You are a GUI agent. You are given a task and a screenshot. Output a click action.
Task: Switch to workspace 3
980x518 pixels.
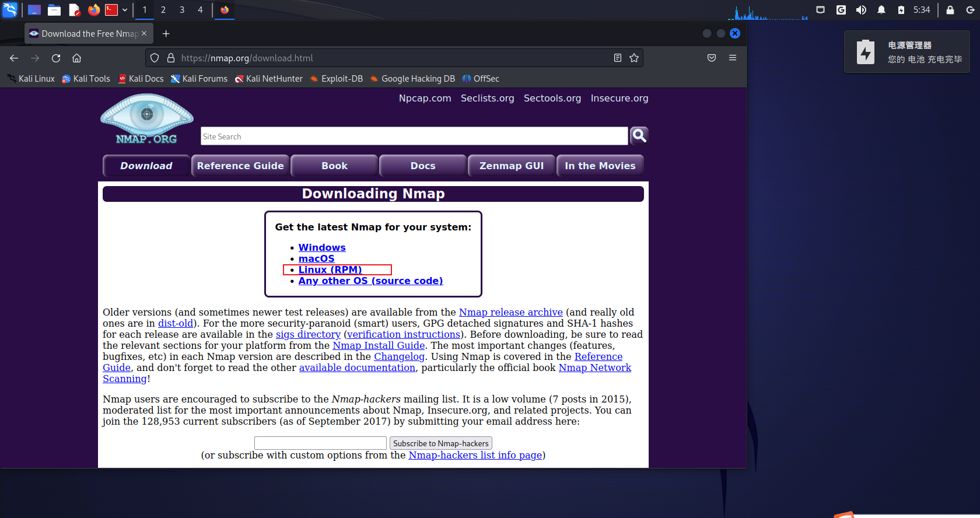tap(182, 10)
